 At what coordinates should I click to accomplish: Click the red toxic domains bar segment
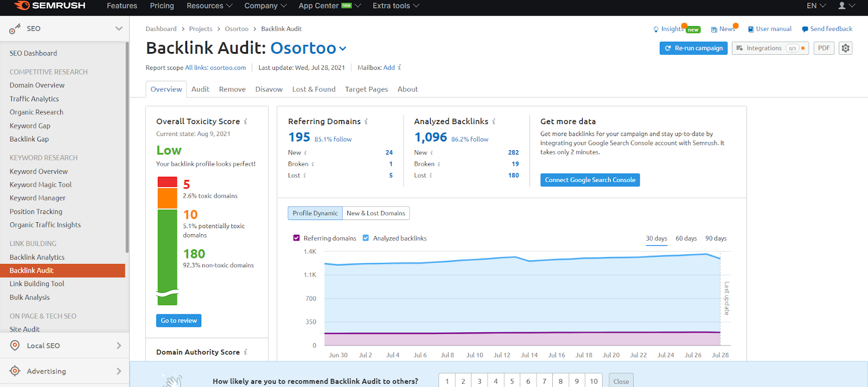click(167, 182)
